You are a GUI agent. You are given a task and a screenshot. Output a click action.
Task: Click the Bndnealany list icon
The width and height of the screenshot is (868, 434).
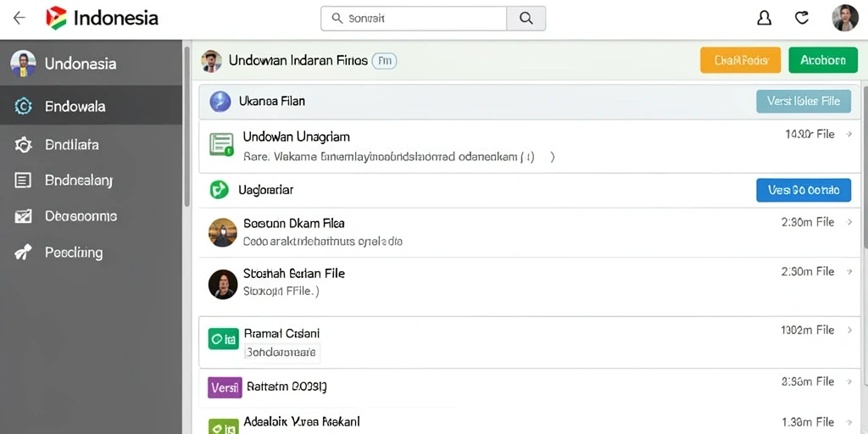pyautogui.click(x=23, y=181)
